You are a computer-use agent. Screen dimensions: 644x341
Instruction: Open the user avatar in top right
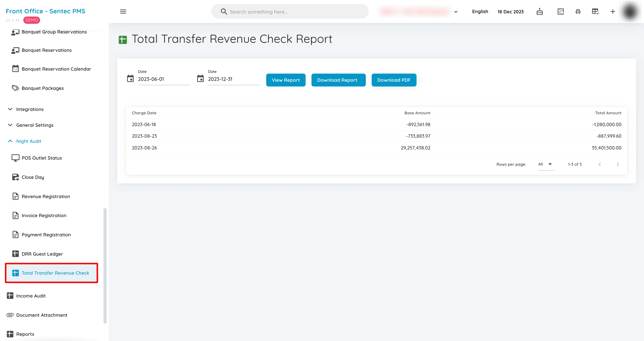pyautogui.click(x=630, y=12)
